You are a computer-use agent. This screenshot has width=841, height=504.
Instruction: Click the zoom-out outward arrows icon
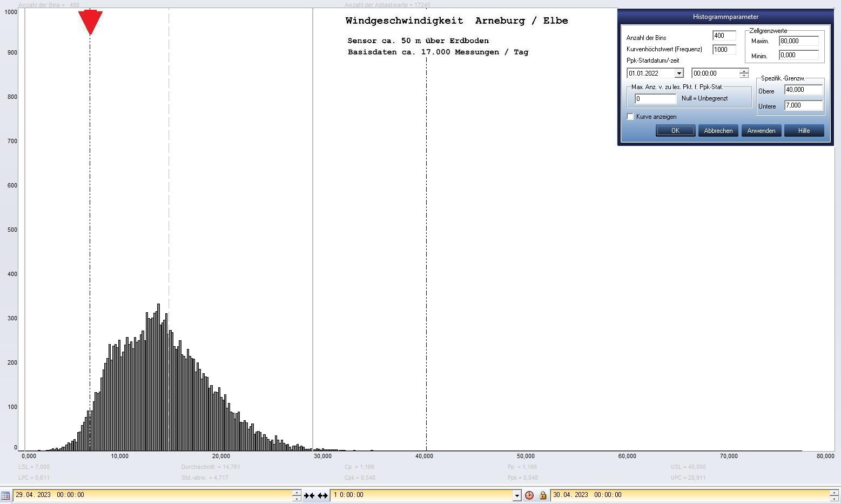(x=322, y=495)
